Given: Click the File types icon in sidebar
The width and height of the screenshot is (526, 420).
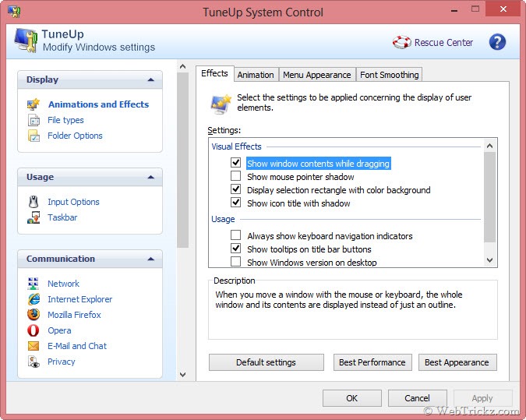Looking at the screenshot, I should pyautogui.click(x=34, y=120).
